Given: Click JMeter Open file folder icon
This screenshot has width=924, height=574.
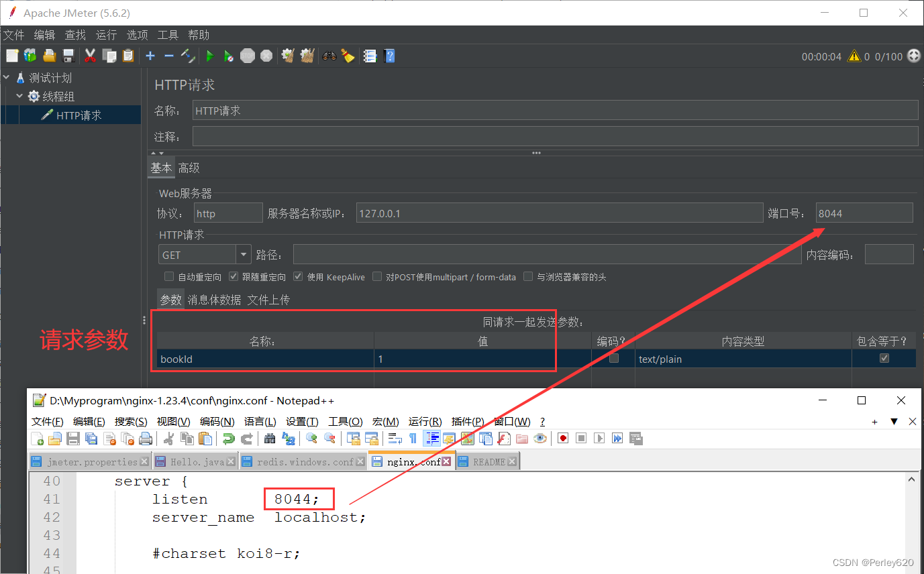Looking at the screenshot, I should pyautogui.click(x=50, y=56).
